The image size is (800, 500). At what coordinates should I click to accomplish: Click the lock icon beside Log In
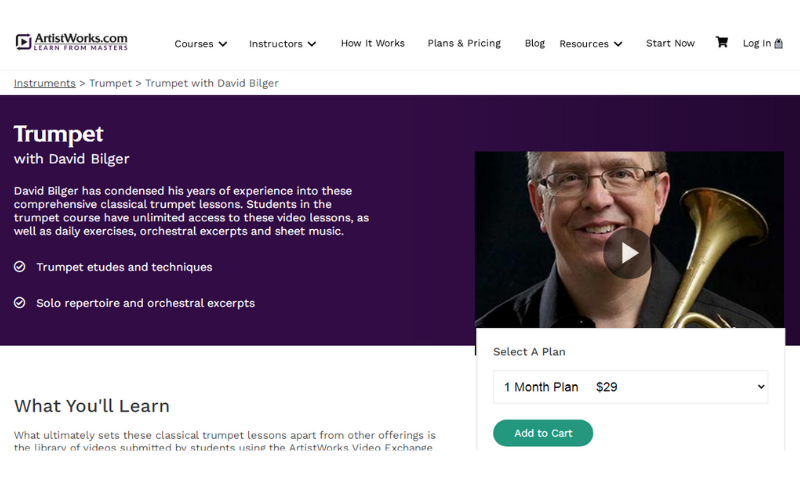point(779,44)
